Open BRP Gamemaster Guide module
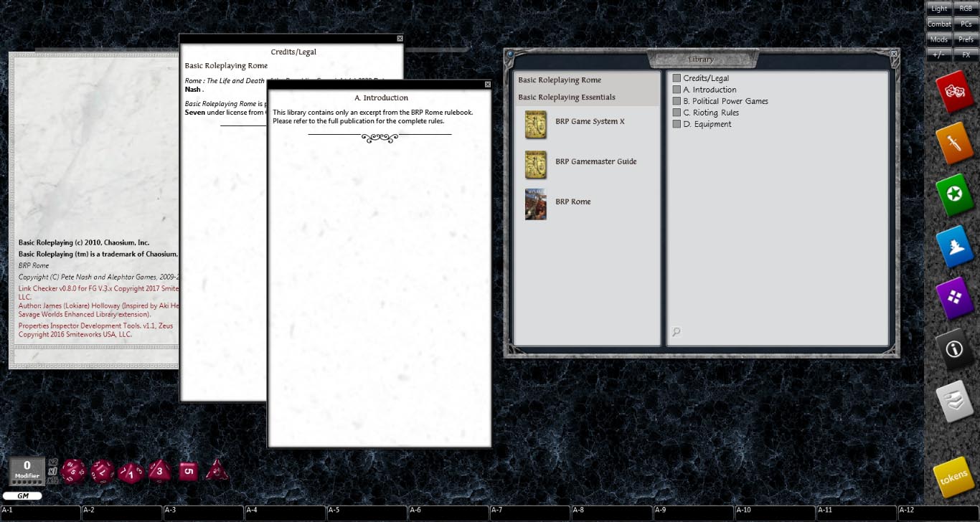980x522 pixels. pos(595,162)
